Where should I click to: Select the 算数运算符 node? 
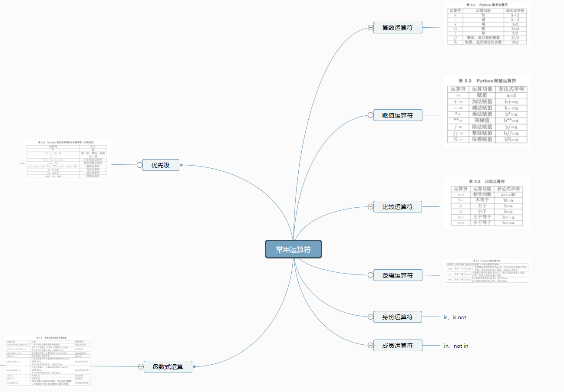(398, 28)
